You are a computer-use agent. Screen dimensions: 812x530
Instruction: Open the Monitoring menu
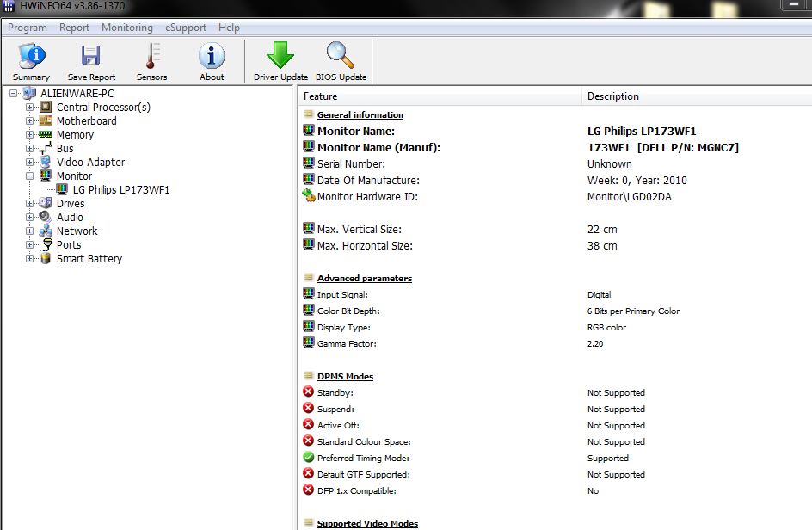coord(127,28)
